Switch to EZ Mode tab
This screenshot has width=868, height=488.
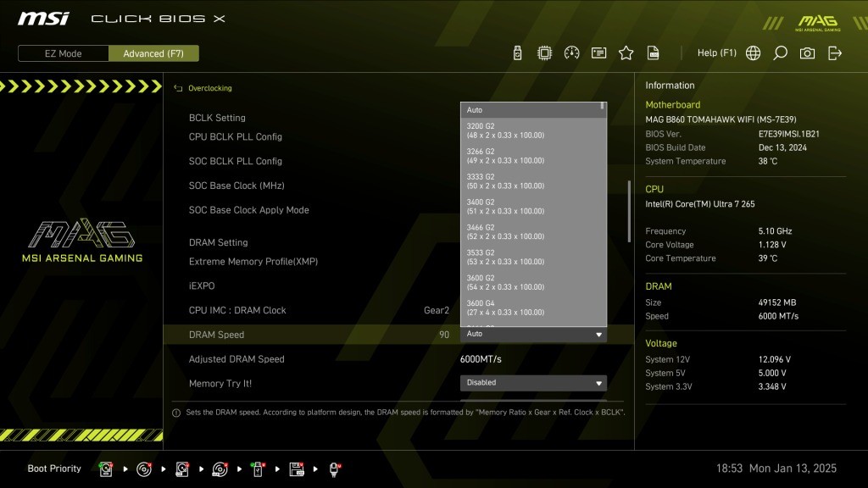(64, 53)
